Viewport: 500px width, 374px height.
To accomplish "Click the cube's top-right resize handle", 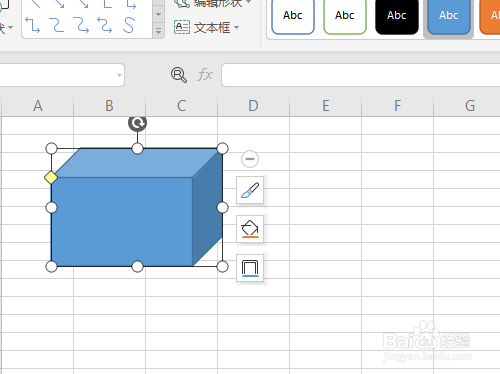I will 222,148.
